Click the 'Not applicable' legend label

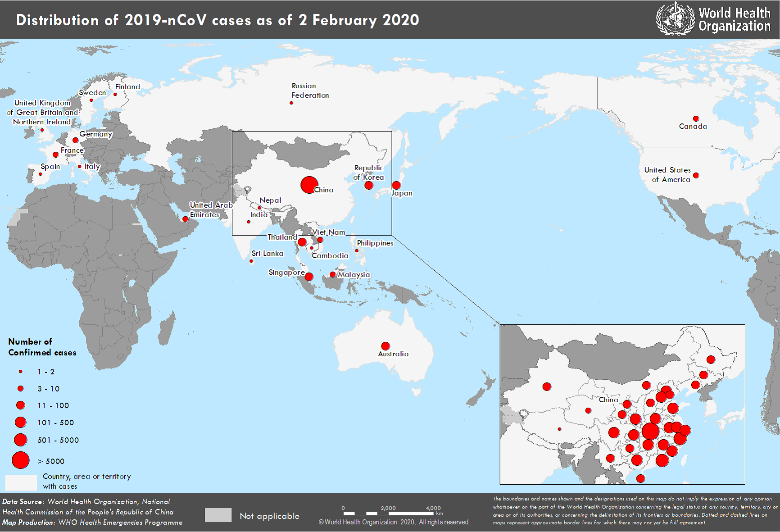(269, 516)
